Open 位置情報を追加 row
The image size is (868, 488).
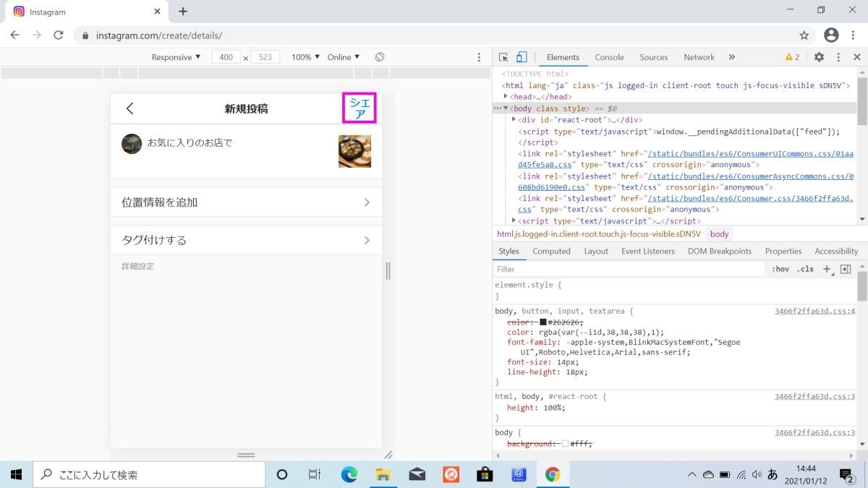click(246, 202)
